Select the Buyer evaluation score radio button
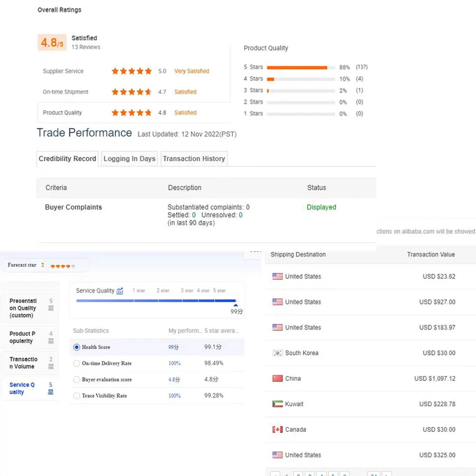The width and height of the screenshot is (476, 476). [x=77, y=380]
